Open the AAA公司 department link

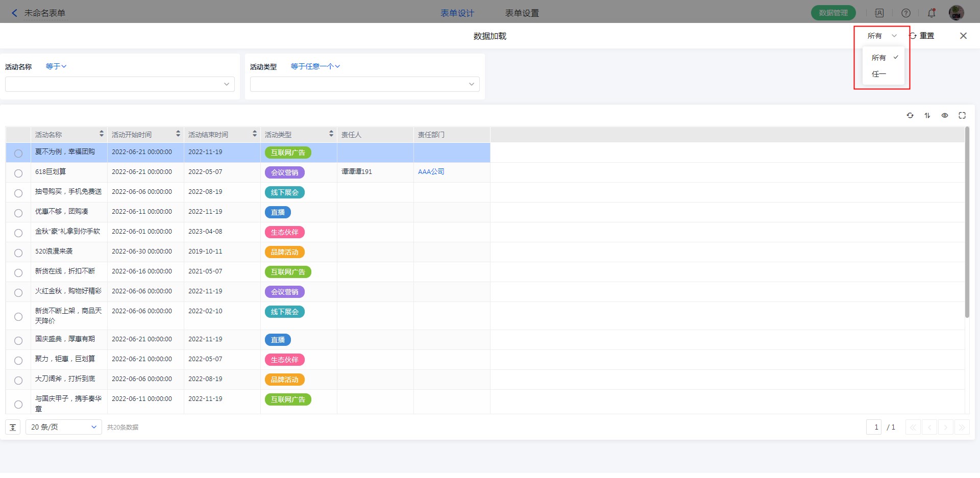(431, 172)
